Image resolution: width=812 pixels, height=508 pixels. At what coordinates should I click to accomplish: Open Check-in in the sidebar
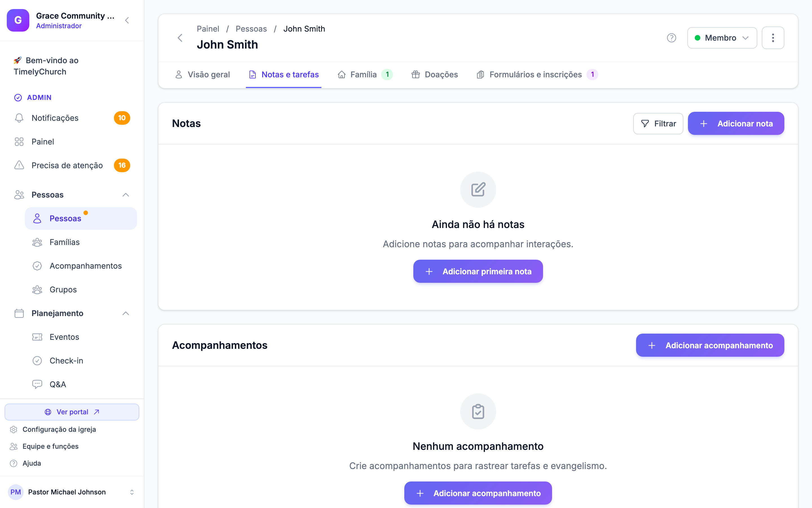click(81, 360)
